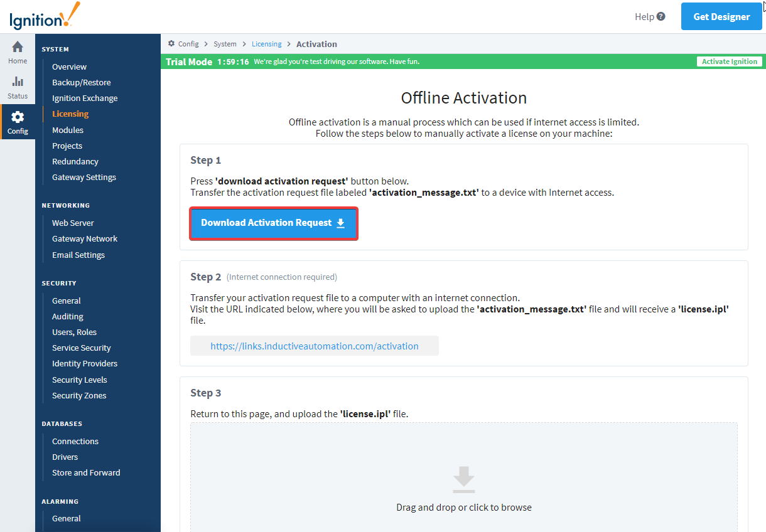This screenshot has height=532, width=766.
Task: Click the Get Designer button
Action: pyautogui.click(x=721, y=17)
